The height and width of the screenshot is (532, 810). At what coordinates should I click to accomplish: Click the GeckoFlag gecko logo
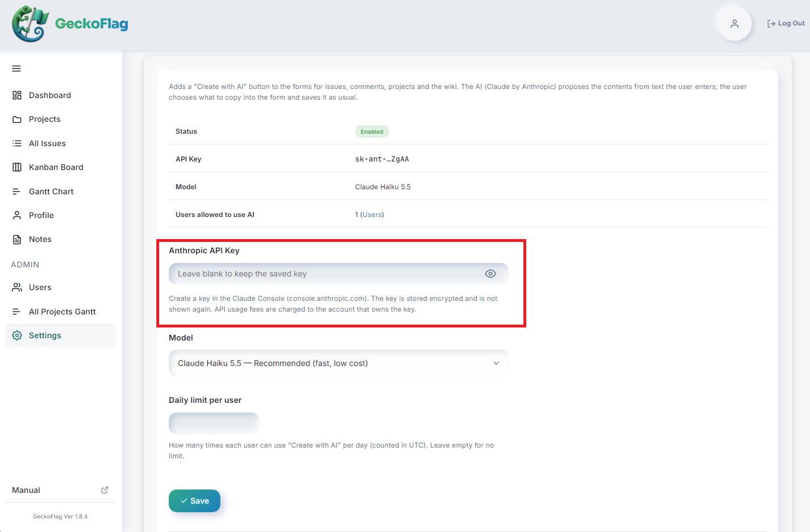click(x=30, y=24)
